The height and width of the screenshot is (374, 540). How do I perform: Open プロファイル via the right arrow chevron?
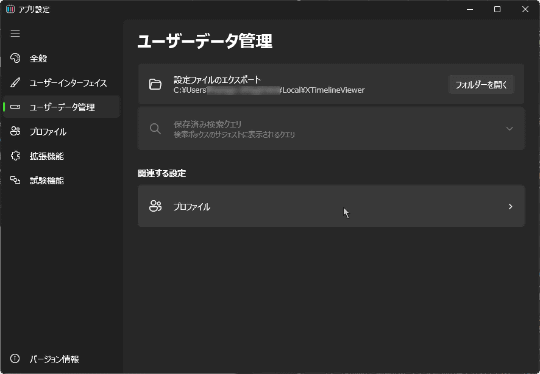click(x=510, y=206)
